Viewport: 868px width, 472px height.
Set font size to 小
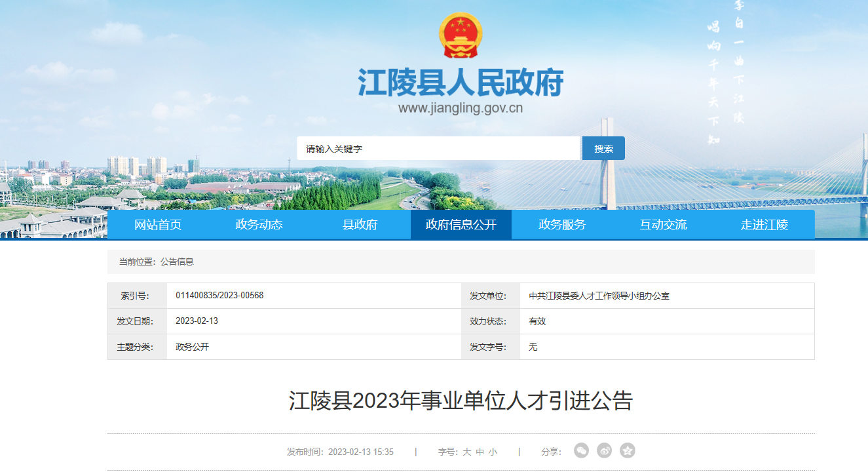point(493,452)
